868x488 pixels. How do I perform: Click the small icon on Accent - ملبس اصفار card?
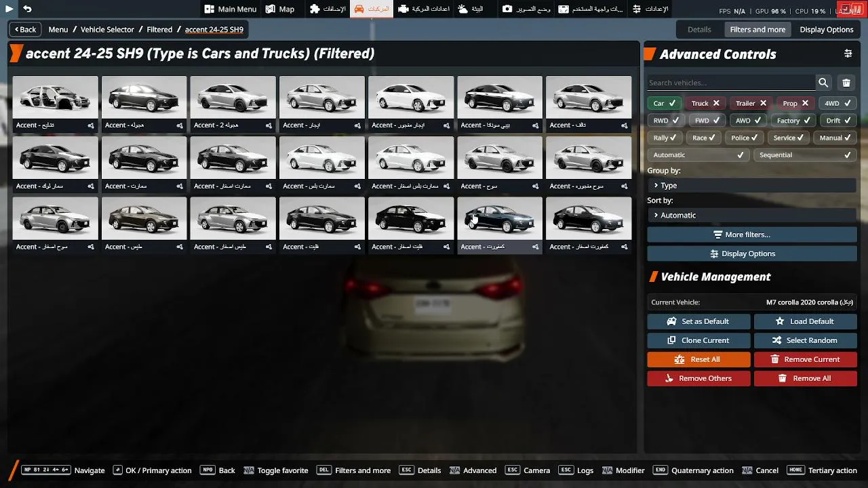[x=269, y=247]
